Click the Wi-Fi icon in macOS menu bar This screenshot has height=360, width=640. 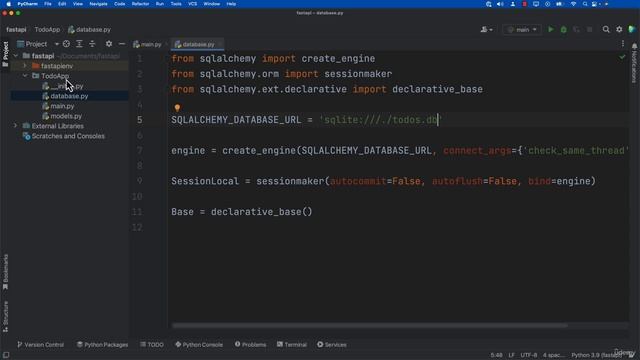click(x=573, y=4)
